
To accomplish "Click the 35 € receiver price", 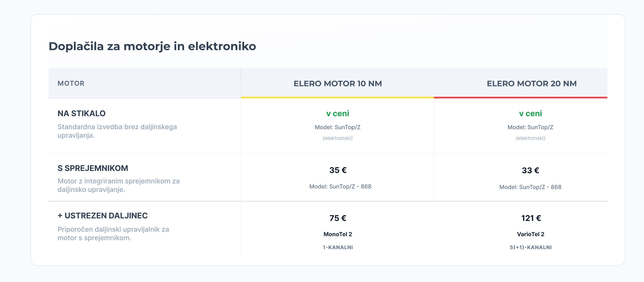I will (x=338, y=170).
